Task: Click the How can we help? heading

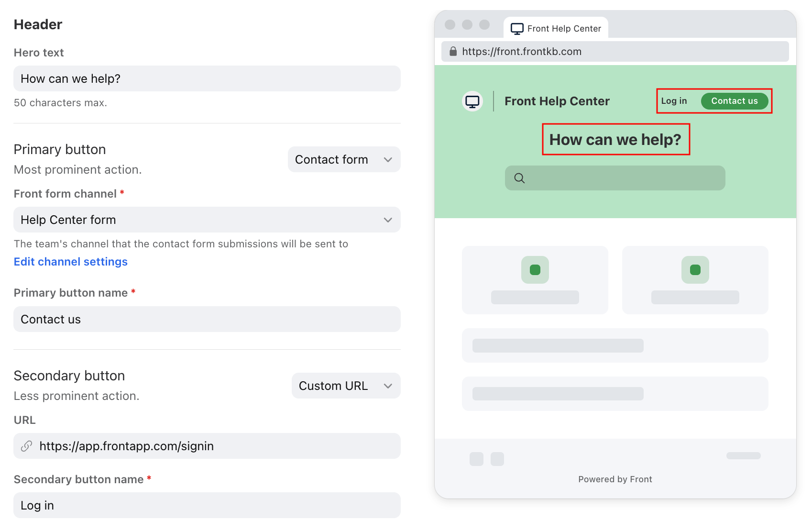Action: (x=615, y=139)
